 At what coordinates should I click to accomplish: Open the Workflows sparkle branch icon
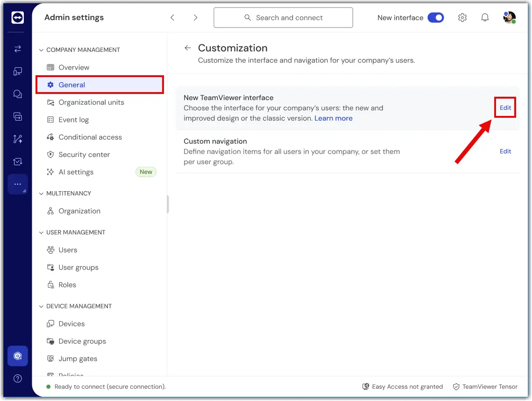point(18,139)
